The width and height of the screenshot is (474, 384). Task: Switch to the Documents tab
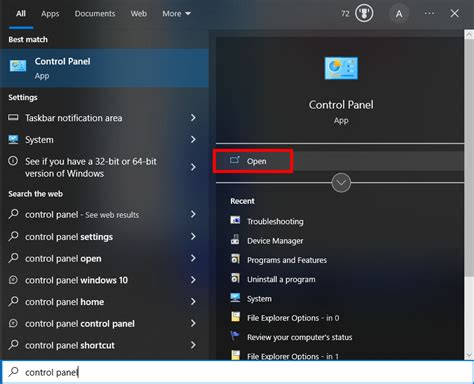(95, 14)
